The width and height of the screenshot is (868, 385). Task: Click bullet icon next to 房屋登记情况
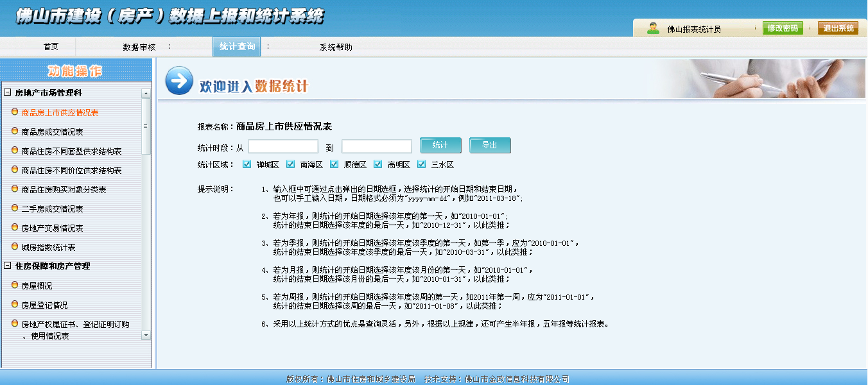[x=15, y=304]
